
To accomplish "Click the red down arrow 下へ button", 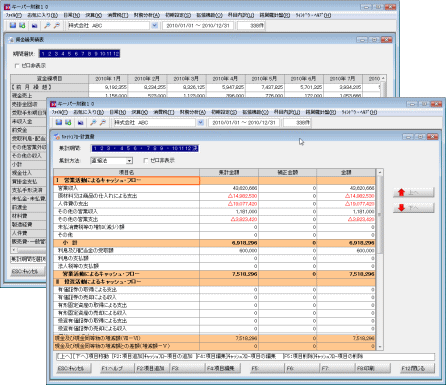I will (414, 208).
